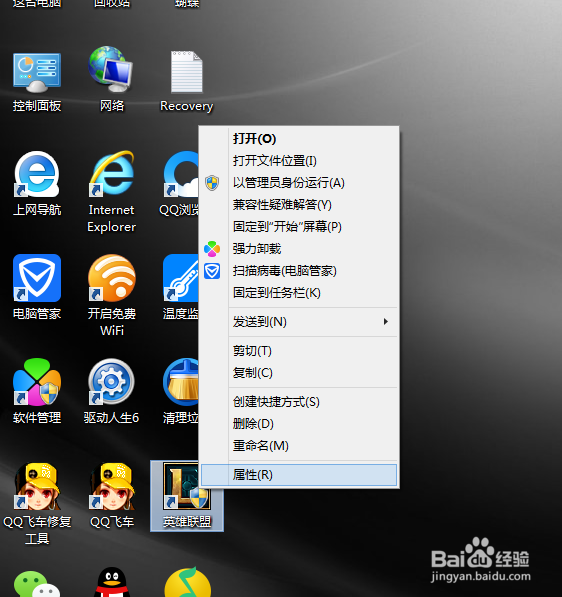Choose 复制(C) in the menu
Image resolution: width=562 pixels, height=597 pixels.
coord(299,373)
